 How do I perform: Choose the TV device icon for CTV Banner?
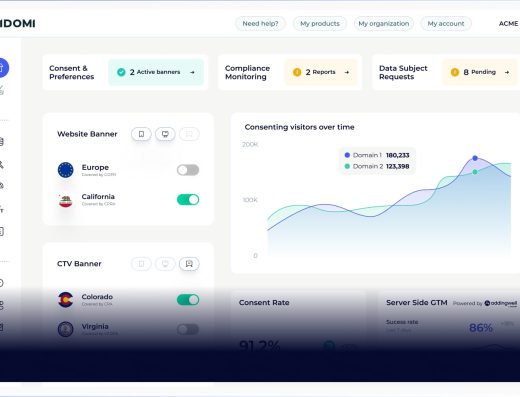[x=189, y=264]
